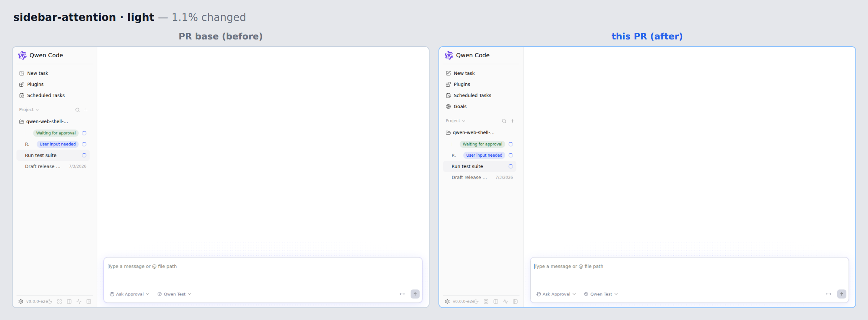Select Run test suite in the before panel
The height and width of the screenshot is (320, 868).
coord(53,156)
